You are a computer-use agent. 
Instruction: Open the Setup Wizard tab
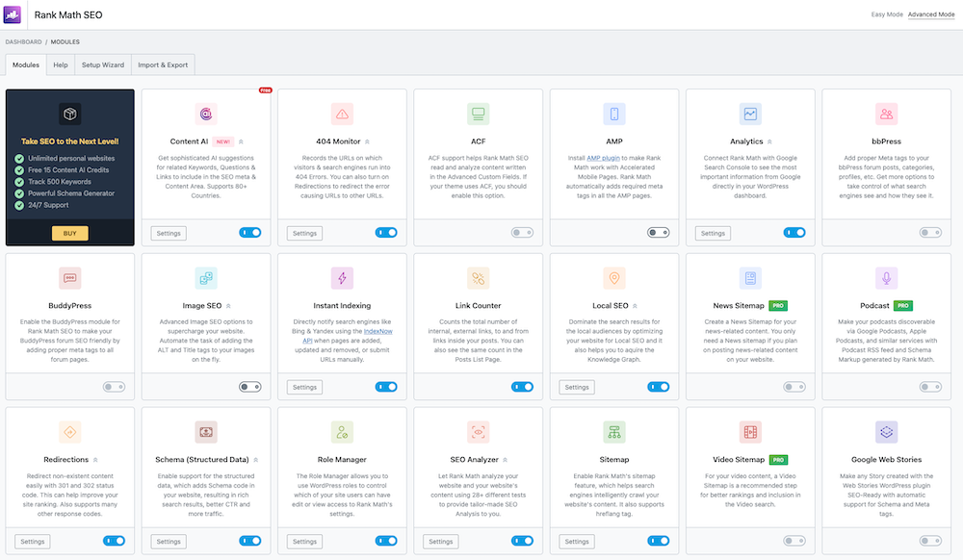coord(103,65)
